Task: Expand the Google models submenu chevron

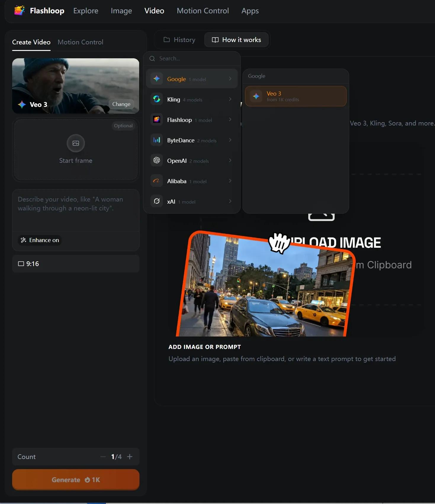Action: click(230, 79)
